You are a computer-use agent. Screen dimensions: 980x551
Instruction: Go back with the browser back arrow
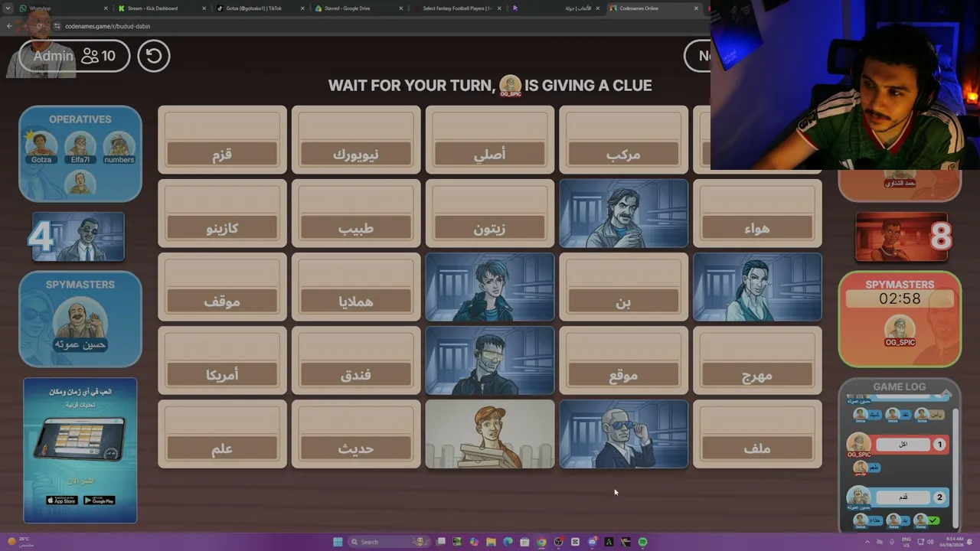coord(9,26)
